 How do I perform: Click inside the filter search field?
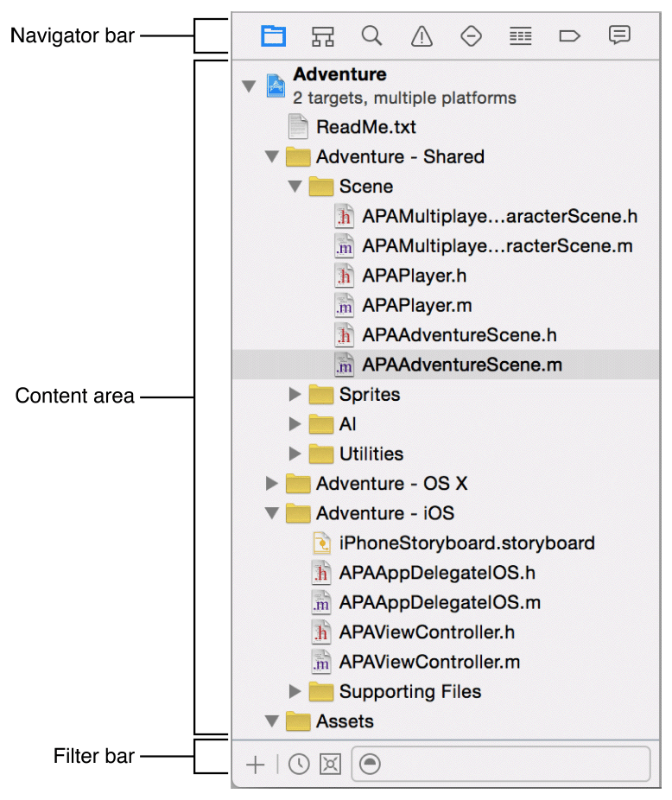coord(501,764)
